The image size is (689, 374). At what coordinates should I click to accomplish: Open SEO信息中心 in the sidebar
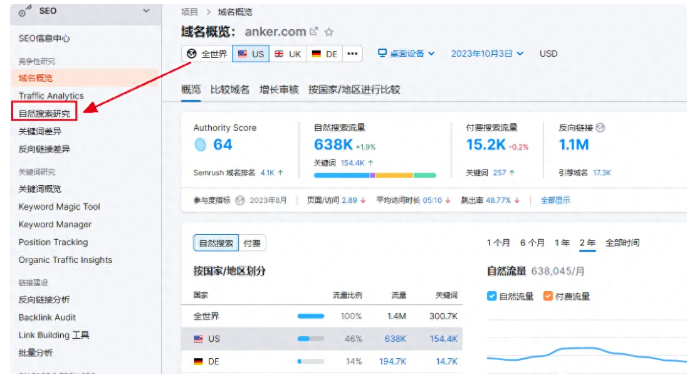(44, 39)
